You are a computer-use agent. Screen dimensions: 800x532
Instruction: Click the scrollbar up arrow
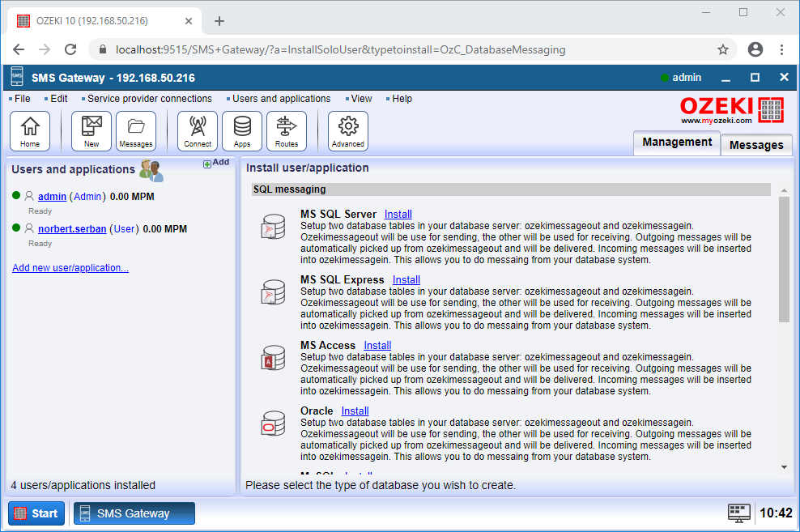[x=784, y=189]
